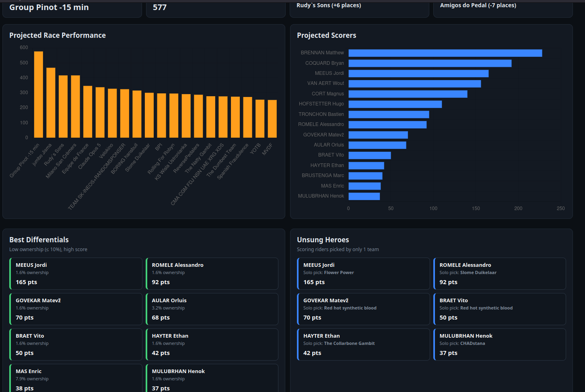Select GOVEKAR Matevž 1.6% ownership card
585x392 pixels.
click(76, 309)
